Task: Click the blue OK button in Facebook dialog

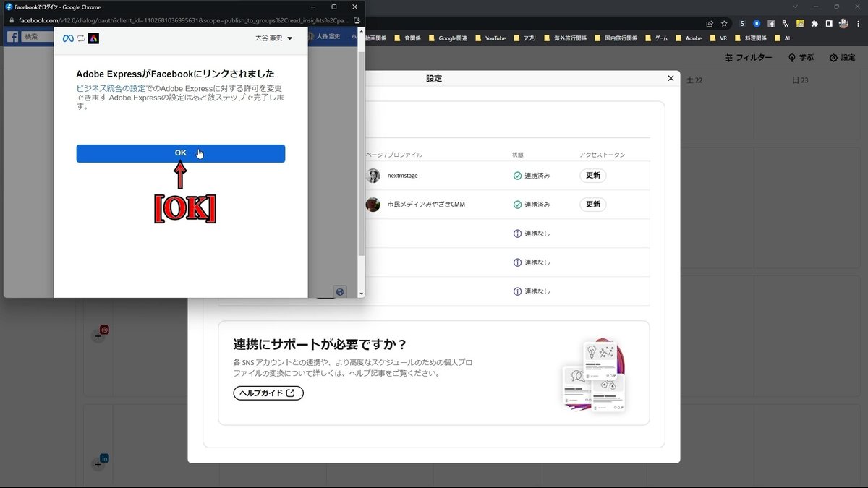Action: [180, 153]
